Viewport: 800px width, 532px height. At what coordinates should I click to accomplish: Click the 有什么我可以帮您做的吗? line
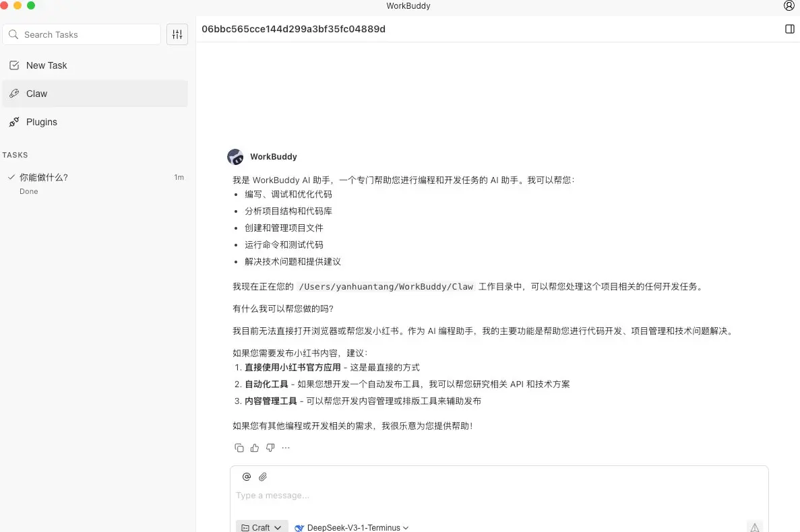[283, 308]
